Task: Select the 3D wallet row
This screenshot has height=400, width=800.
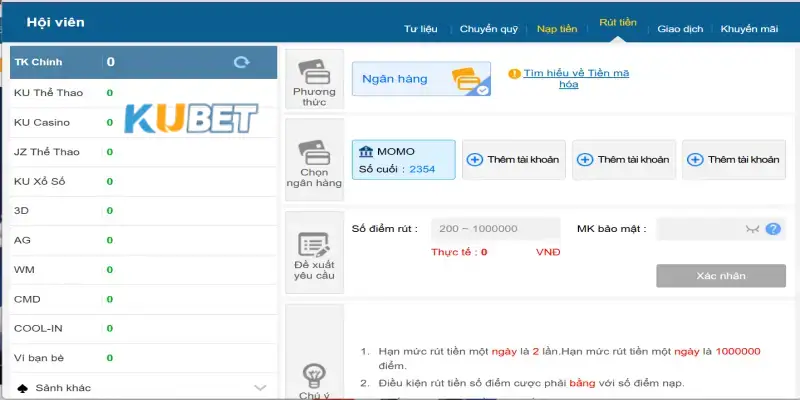Action: pyautogui.click(x=143, y=211)
